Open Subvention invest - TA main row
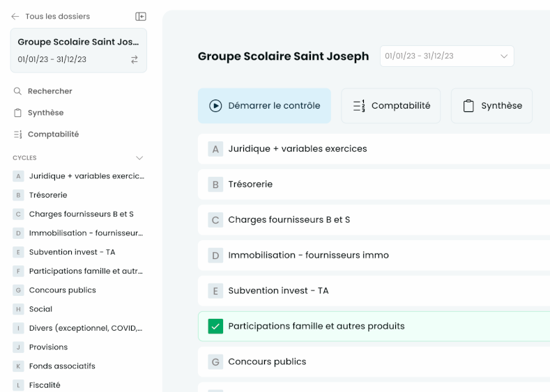Image resolution: width=550 pixels, height=392 pixels. tap(278, 291)
